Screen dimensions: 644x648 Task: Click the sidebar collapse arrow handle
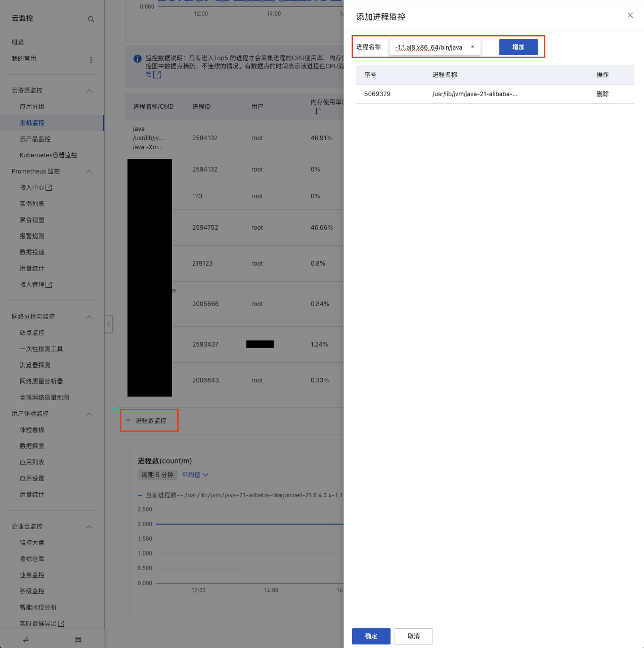(x=108, y=324)
